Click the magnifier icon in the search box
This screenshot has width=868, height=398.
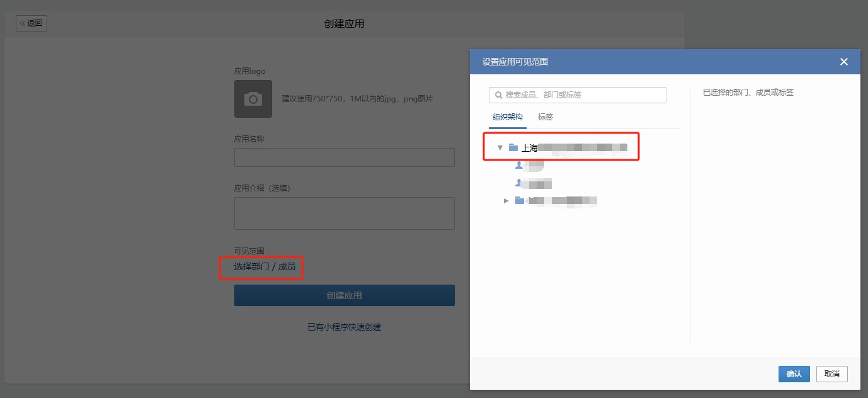[499, 95]
